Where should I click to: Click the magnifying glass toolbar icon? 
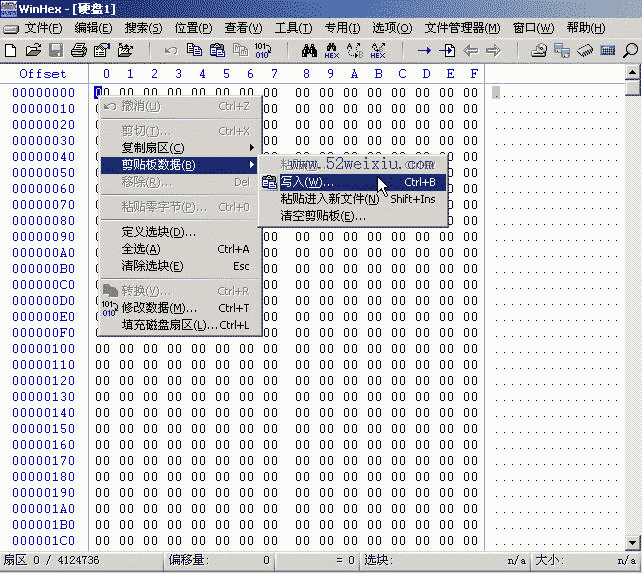(x=631, y=51)
